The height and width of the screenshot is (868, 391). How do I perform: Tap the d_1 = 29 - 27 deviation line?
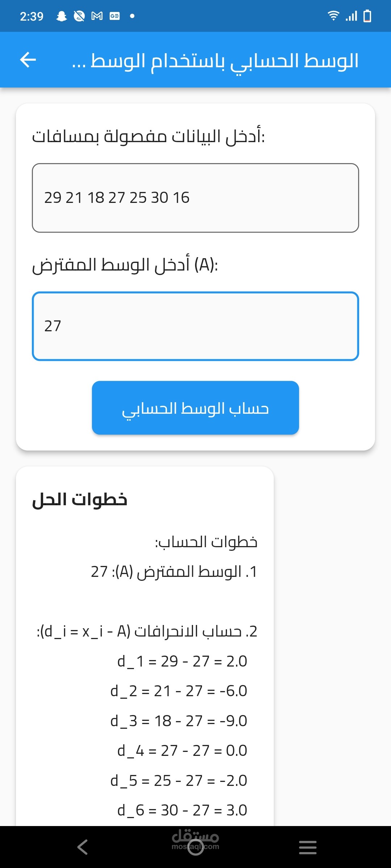(182, 661)
